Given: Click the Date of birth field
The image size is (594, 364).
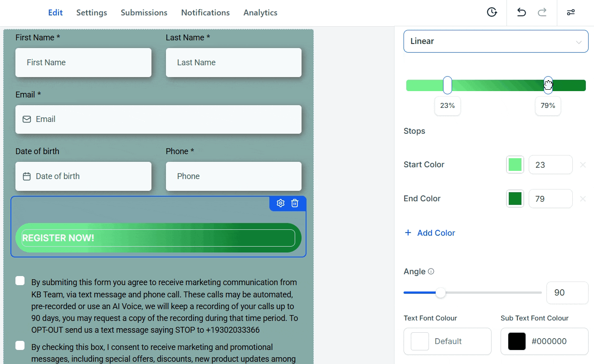Looking at the screenshot, I should (83, 176).
